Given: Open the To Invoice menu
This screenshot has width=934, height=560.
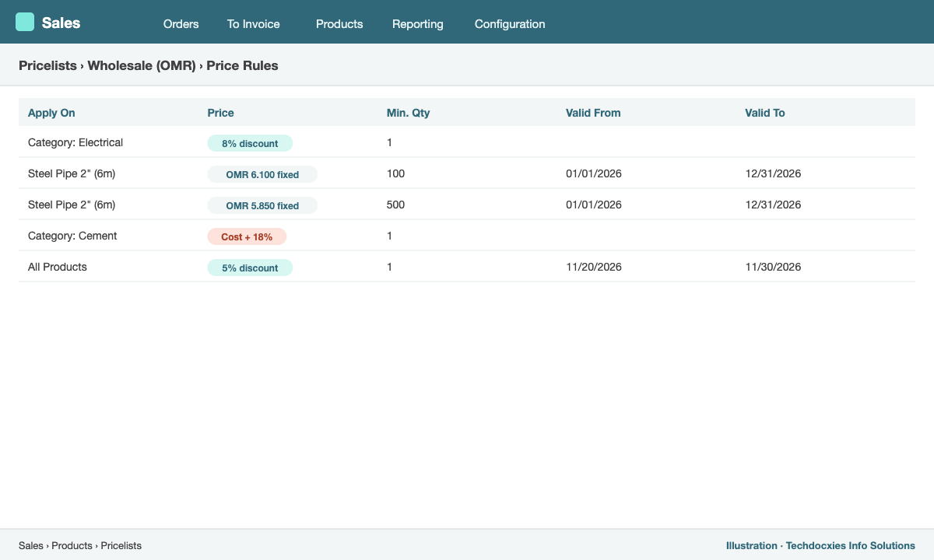Looking at the screenshot, I should pos(253,24).
